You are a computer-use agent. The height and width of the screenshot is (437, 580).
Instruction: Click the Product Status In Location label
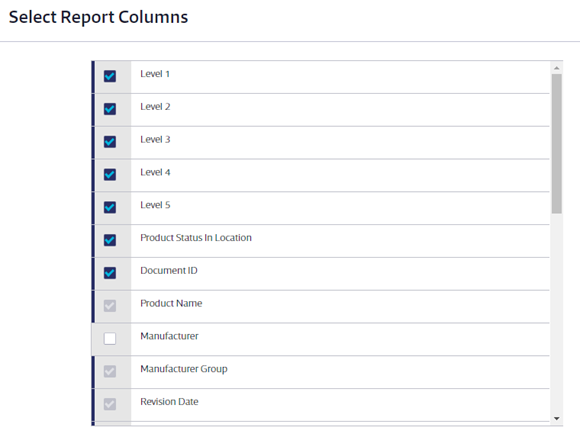196,238
